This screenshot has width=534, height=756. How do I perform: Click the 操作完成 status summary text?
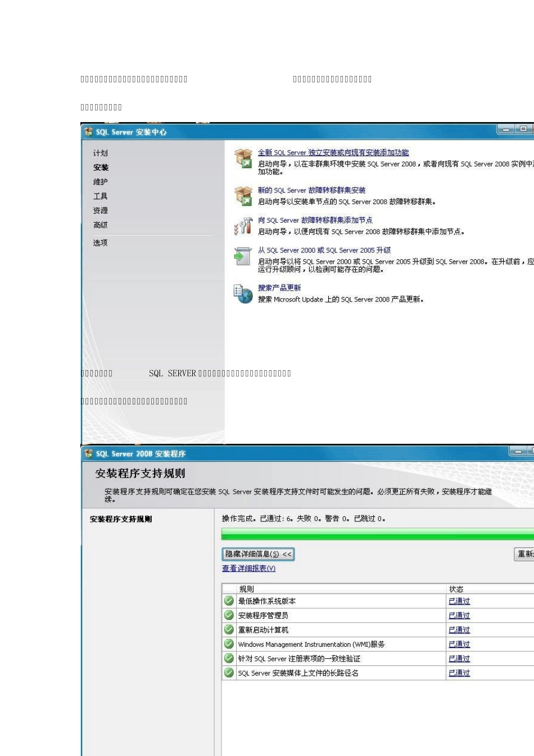pyautogui.click(x=304, y=519)
